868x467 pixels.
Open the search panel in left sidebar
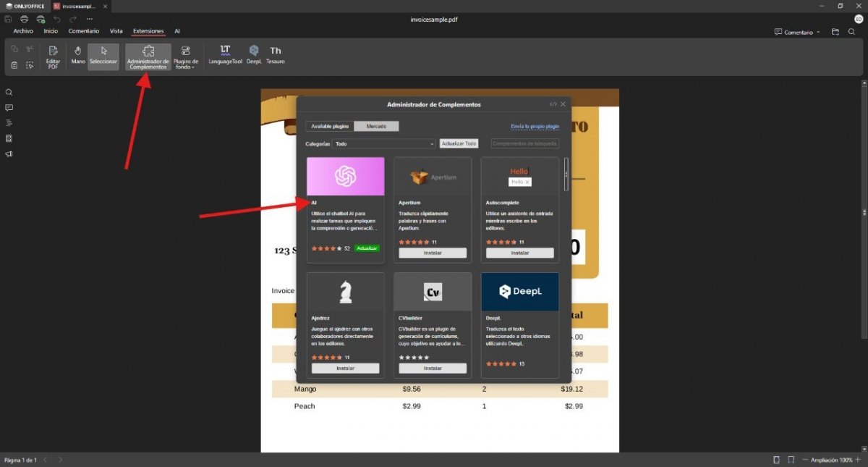click(9, 93)
